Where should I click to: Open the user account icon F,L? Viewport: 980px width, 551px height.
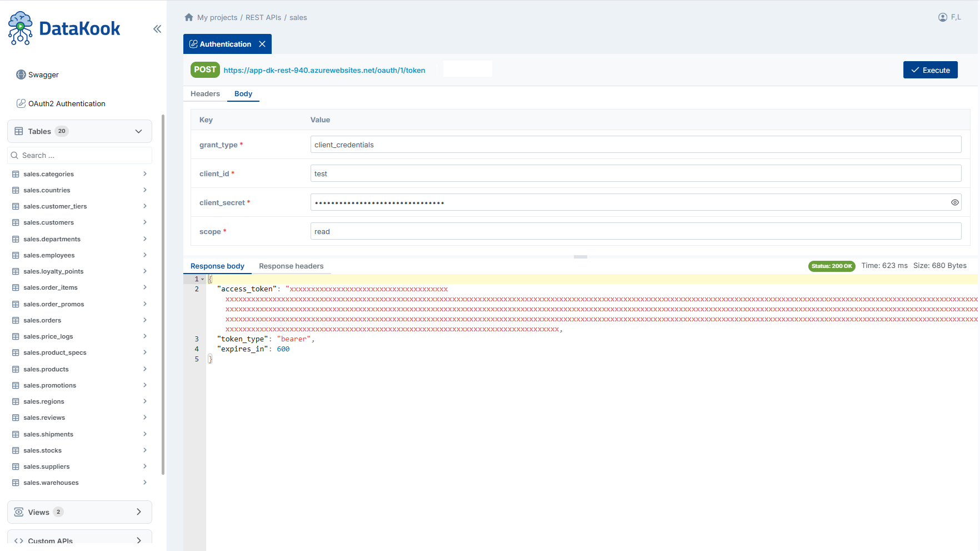tap(943, 17)
